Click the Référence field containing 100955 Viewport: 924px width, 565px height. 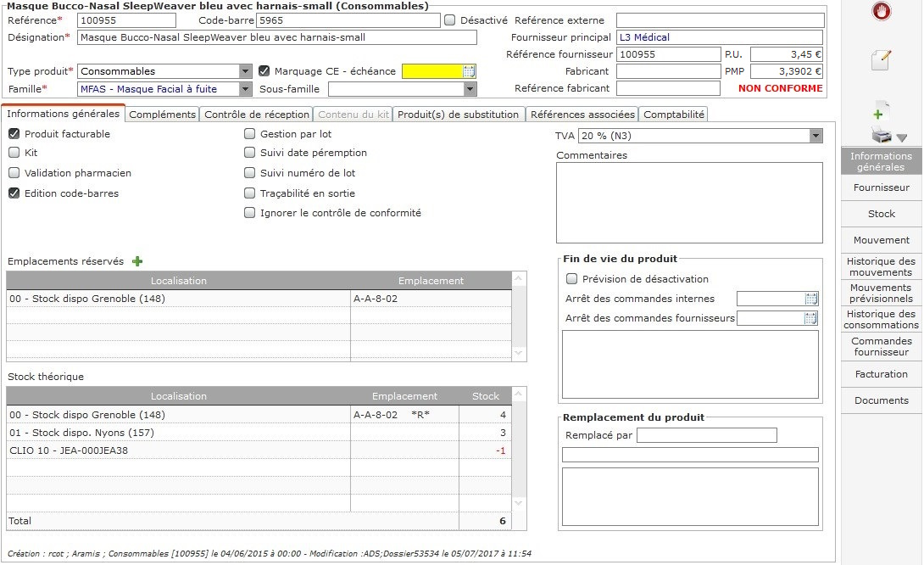[126, 20]
